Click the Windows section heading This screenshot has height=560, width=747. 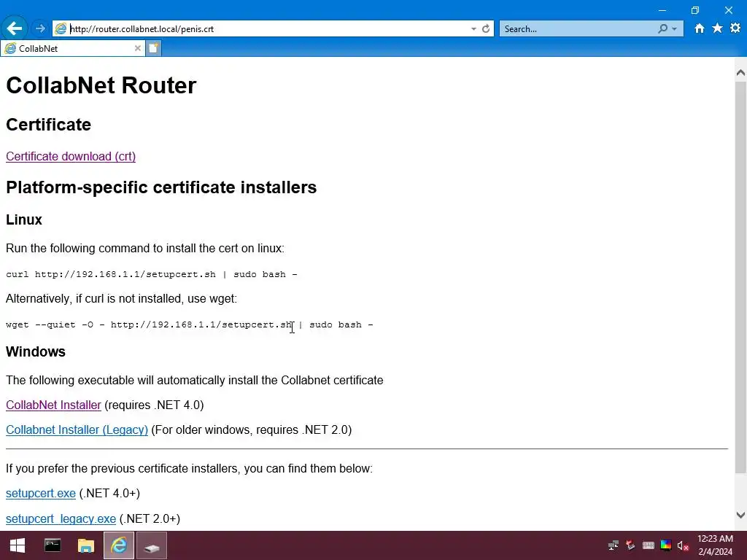36,351
